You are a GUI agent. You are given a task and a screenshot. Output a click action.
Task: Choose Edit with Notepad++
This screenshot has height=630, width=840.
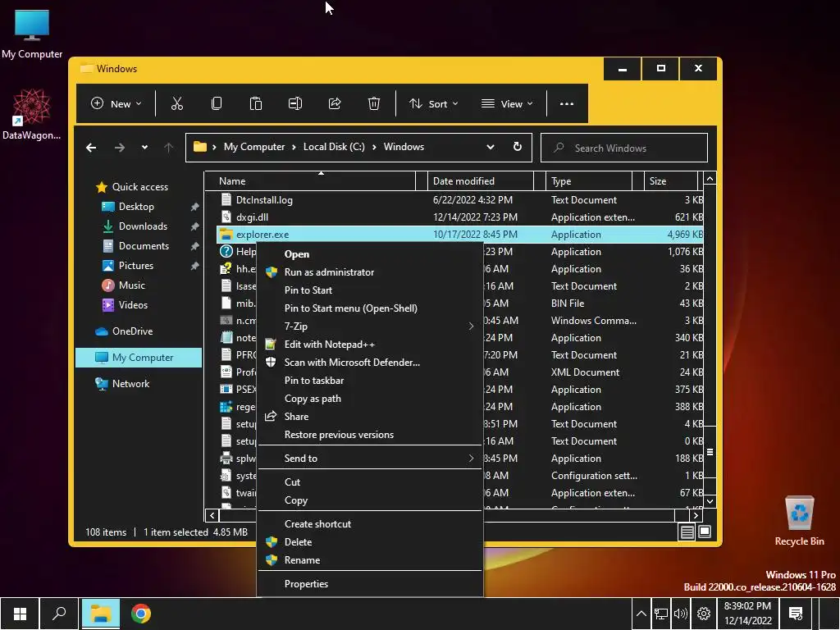point(370,345)
